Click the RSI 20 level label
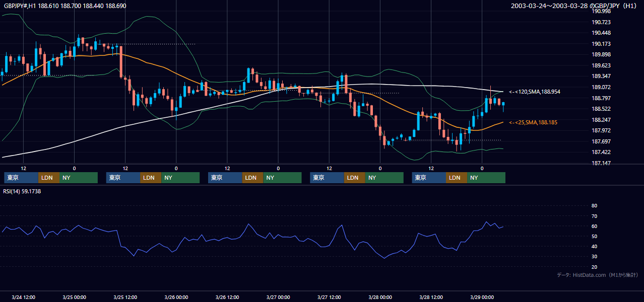Image resolution: width=644 pixels, height=302 pixels. point(594,267)
